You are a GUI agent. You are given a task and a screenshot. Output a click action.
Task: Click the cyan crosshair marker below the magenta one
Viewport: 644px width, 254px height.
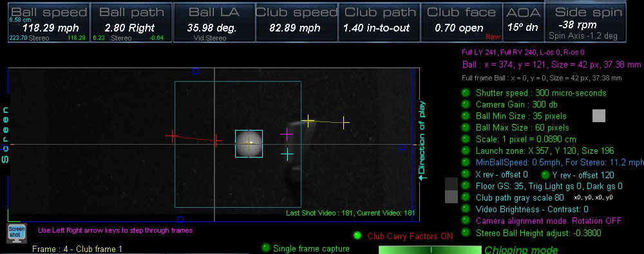pyautogui.click(x=287, y=155)
